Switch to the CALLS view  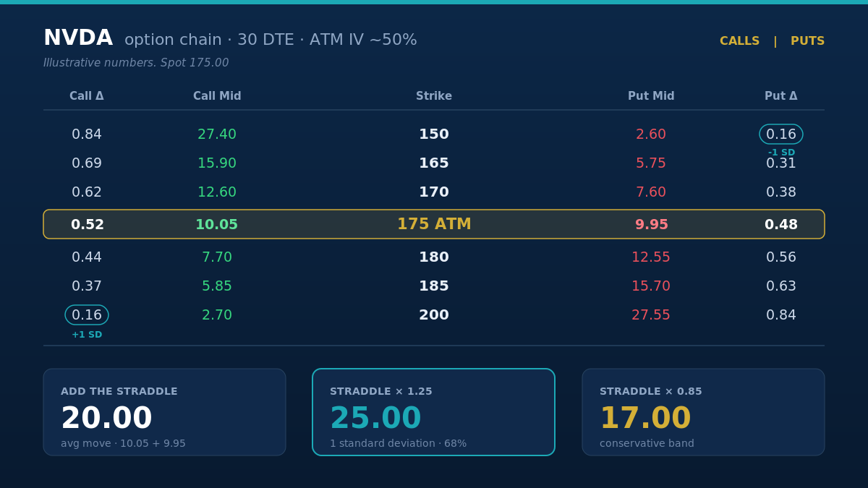(739, 41)
